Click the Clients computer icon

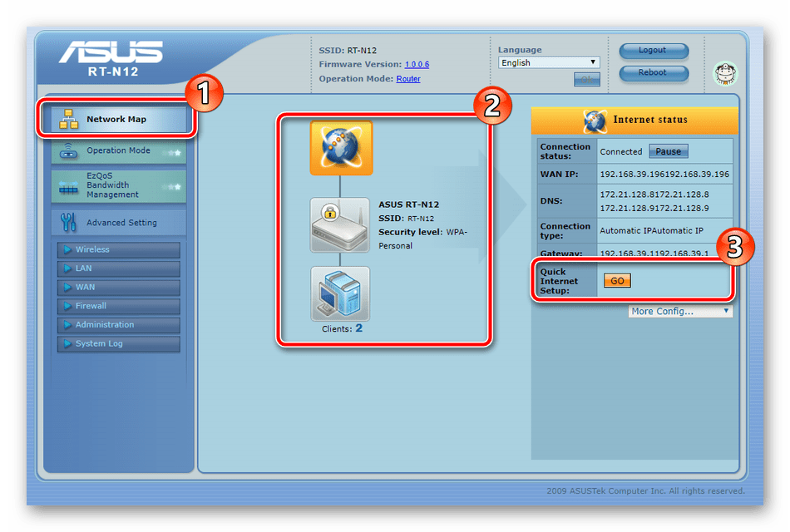click(341, 293)
